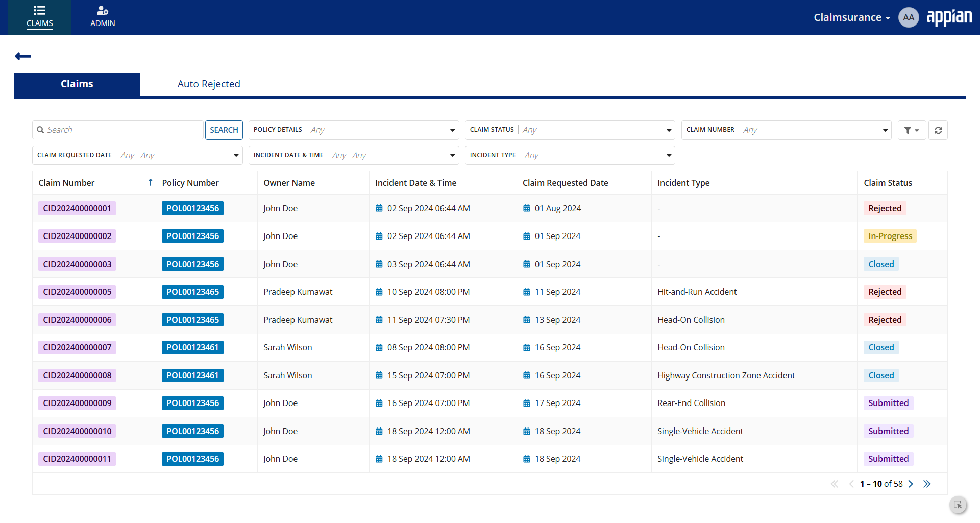Image resolution: width=980 pixels, height=523 pixels.
Task: Click into the Search text field
Action: point(118,130)
